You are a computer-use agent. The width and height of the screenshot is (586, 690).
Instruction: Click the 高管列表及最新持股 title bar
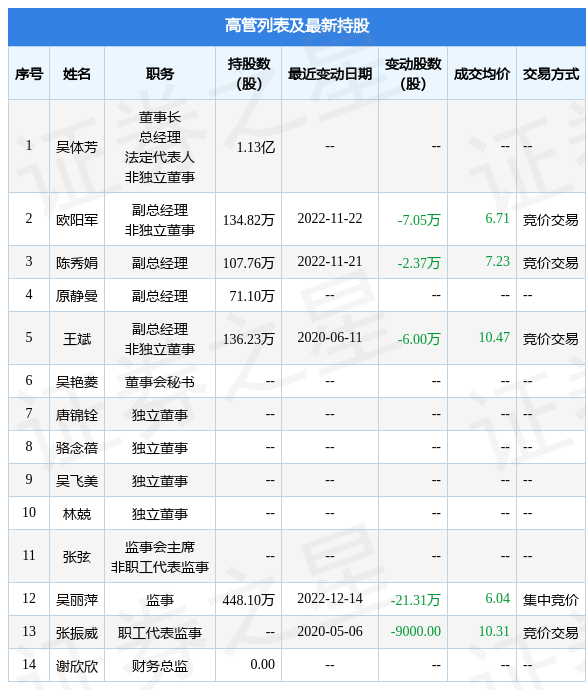297,27
